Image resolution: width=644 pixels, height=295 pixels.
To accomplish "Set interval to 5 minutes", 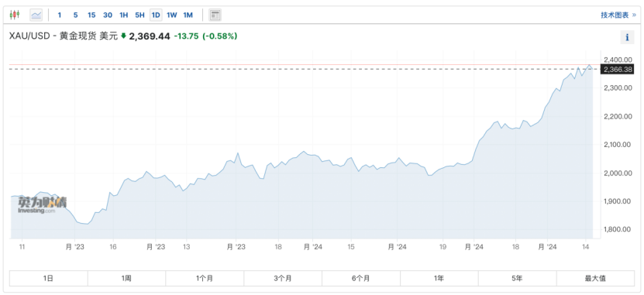I will point(76,15).
